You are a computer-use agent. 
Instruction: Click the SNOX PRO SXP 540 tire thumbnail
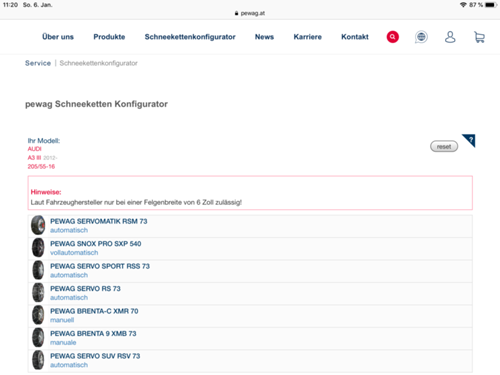point(38,247)
